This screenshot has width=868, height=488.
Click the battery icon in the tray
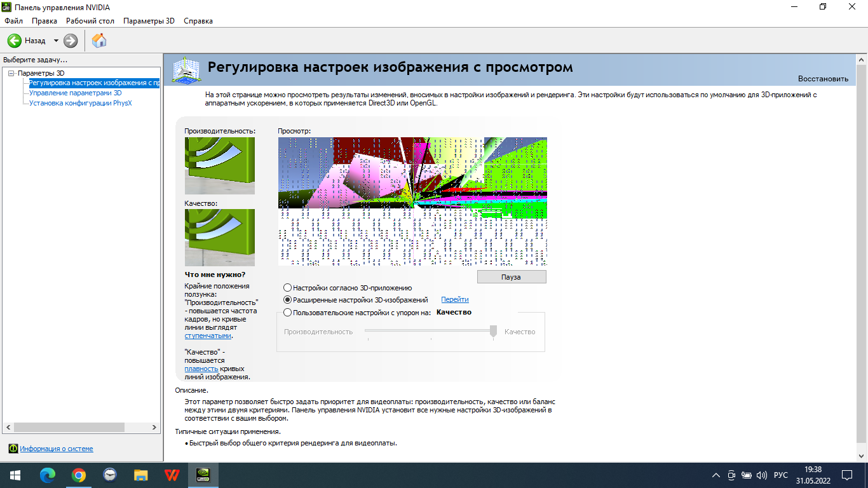pos(747,475)
